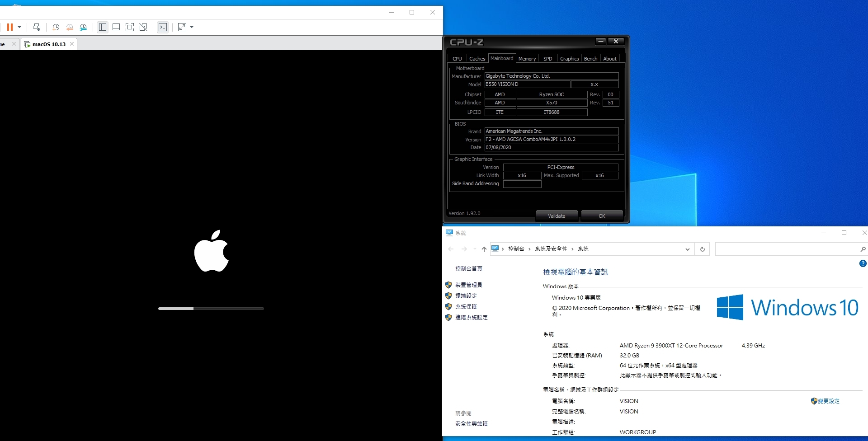Click the computer icon in the address bar
868x441 pixels.
click(x=495, y=249)
